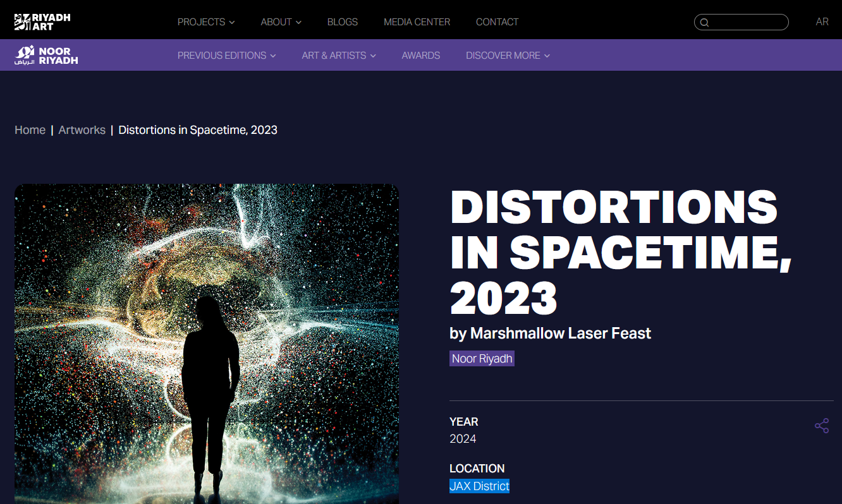Go to the Blogs page

[343, 22]
